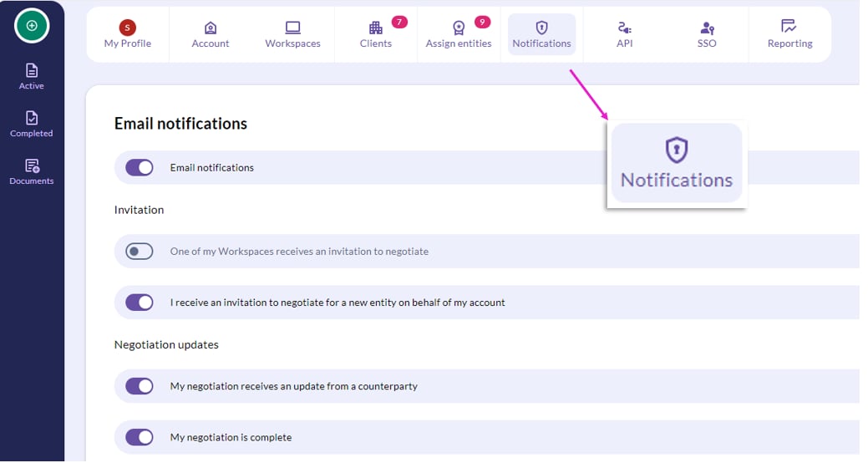Open the SSO tab label

[707, 43]
